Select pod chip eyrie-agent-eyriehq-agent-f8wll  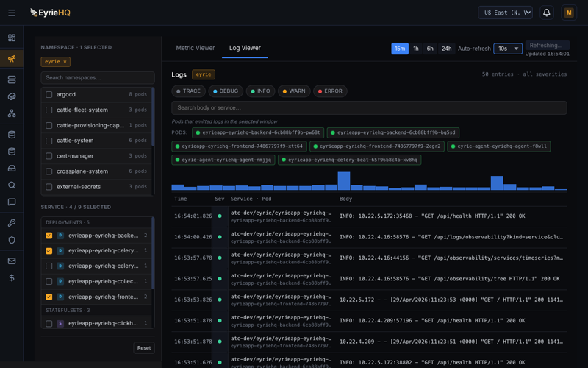[499, 146]
